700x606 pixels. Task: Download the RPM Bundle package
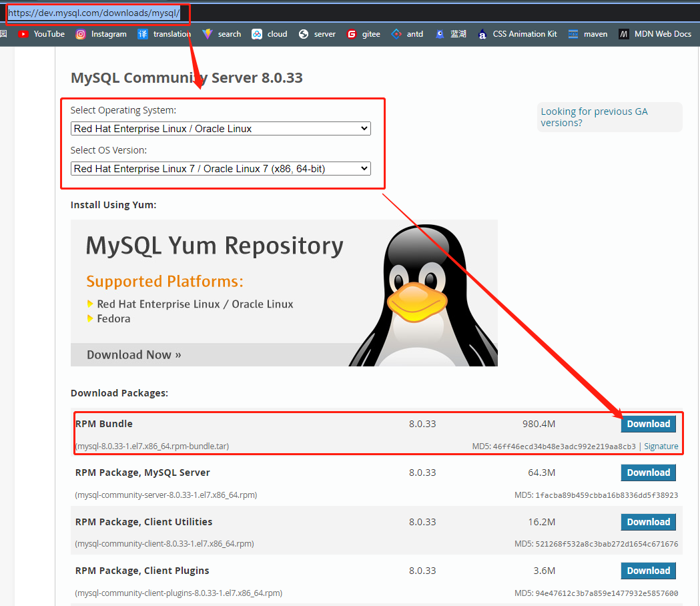648,424
